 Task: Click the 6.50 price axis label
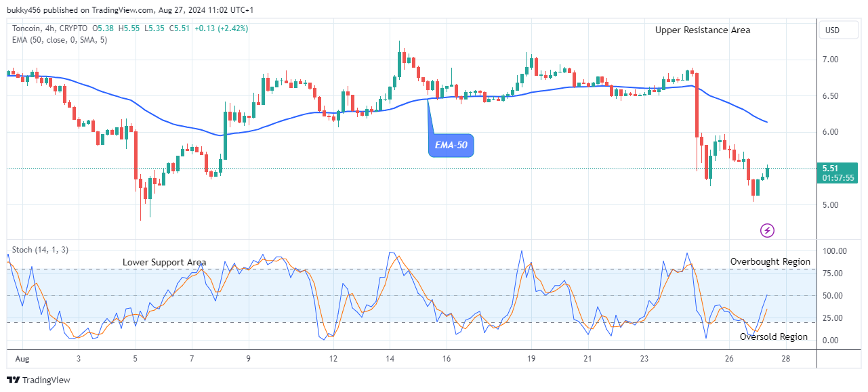(830, 96)
